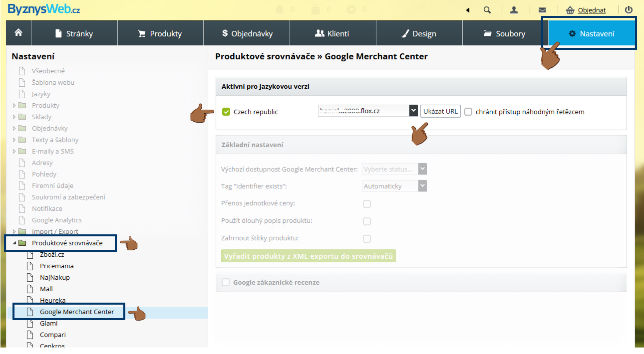Click the power logout icon
This screenshot has height=354, width=644.
click(629, 10)
